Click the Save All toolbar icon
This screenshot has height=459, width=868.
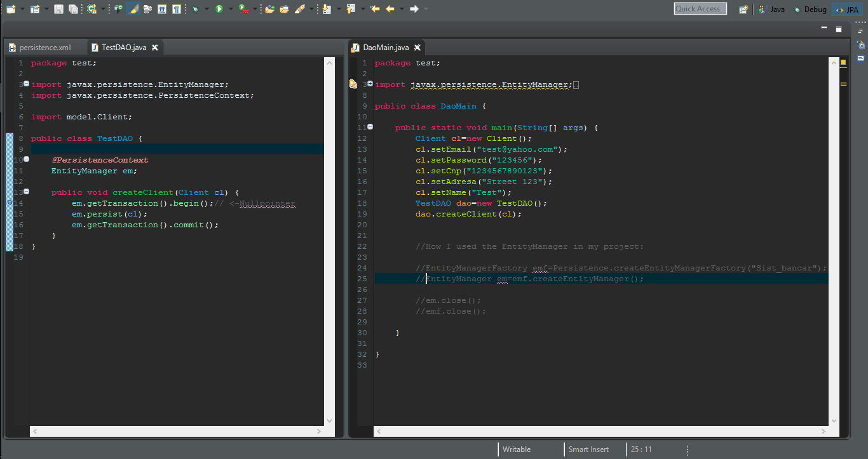point(73,9)
